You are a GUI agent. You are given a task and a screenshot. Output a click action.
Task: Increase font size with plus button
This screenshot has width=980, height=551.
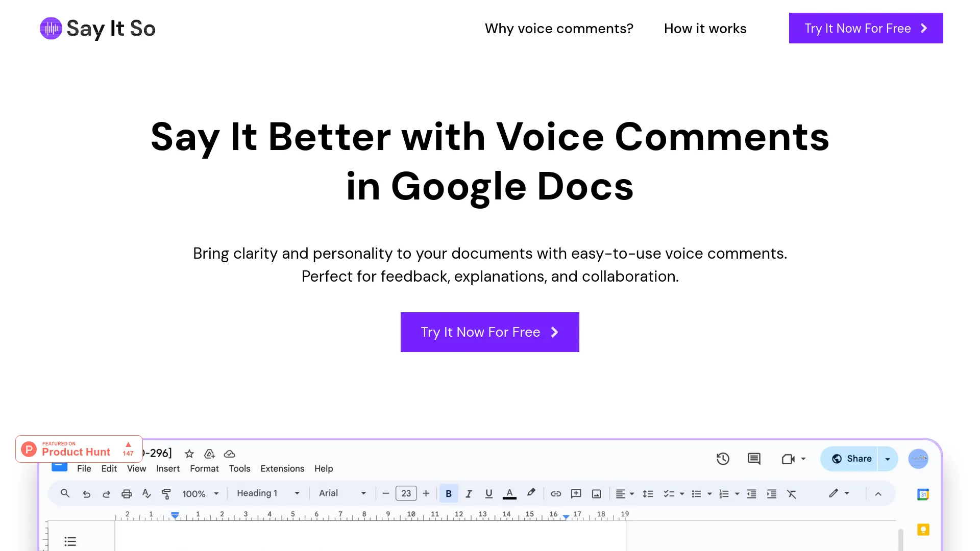pos(426,493)
